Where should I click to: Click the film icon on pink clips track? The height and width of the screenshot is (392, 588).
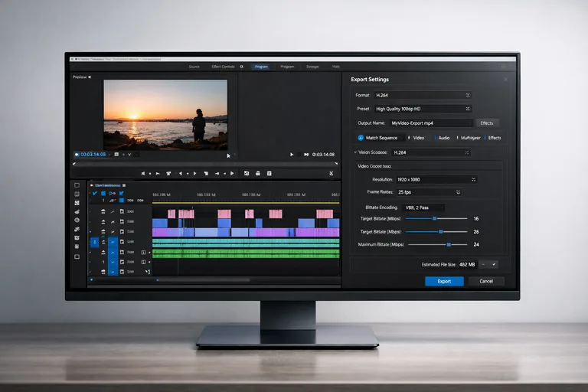tap(122, 211)
